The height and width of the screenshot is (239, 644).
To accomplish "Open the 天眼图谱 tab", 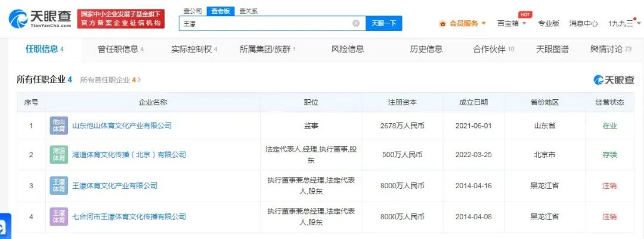I will [x=552, y=50].
